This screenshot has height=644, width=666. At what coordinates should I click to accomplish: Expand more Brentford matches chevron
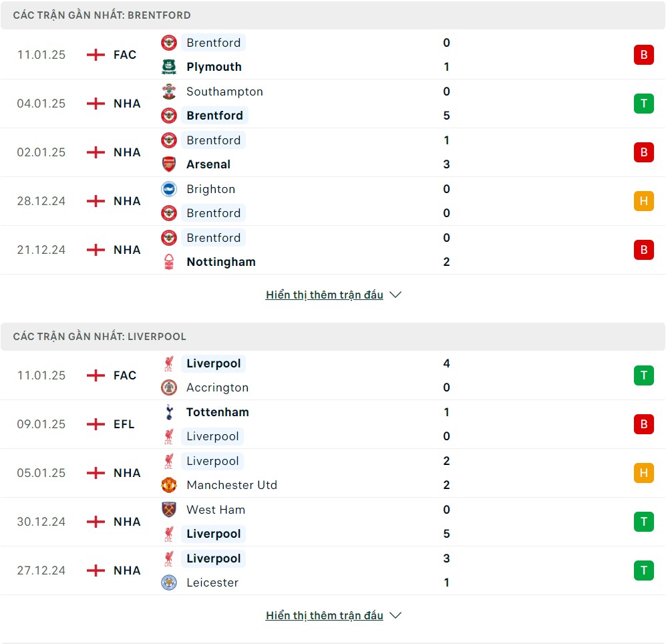395,295
